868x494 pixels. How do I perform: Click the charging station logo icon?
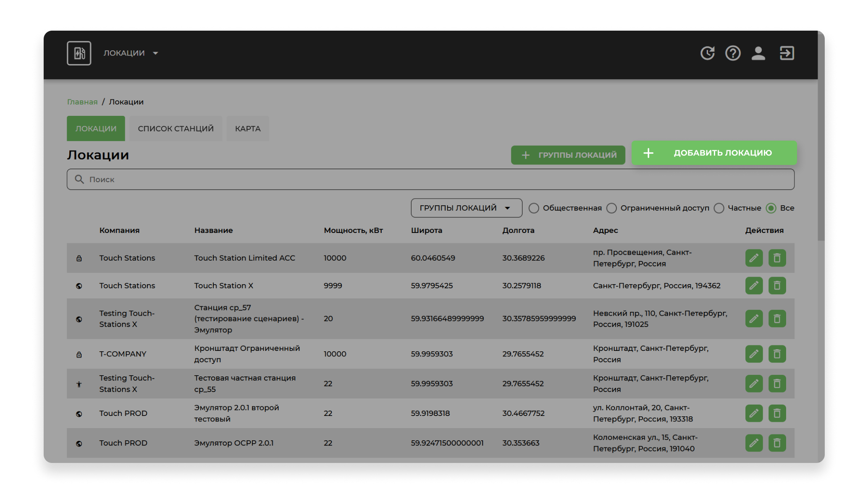pos(79,53)
